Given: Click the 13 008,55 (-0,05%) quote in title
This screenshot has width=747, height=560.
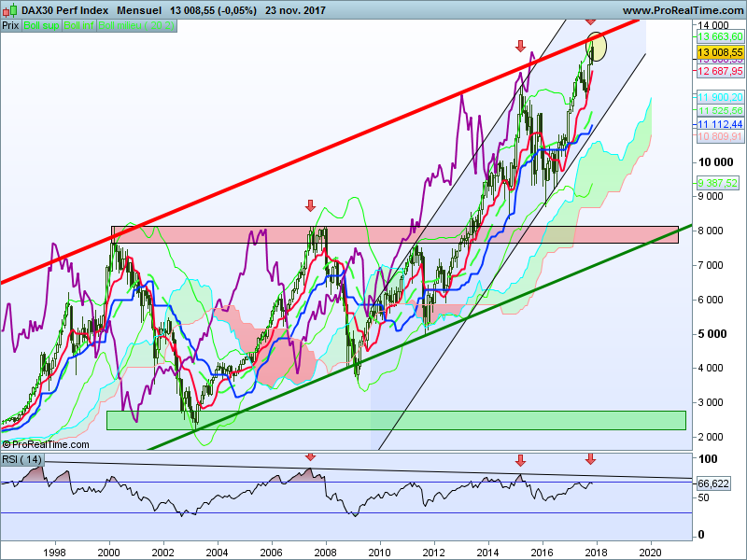Looking at the screenshot, I should click(213, 10).
